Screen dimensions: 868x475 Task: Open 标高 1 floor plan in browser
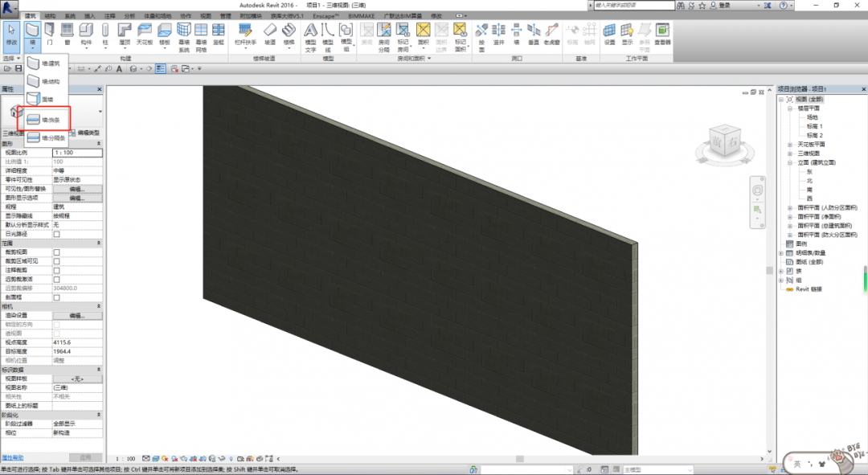click(x=814, y=126)
